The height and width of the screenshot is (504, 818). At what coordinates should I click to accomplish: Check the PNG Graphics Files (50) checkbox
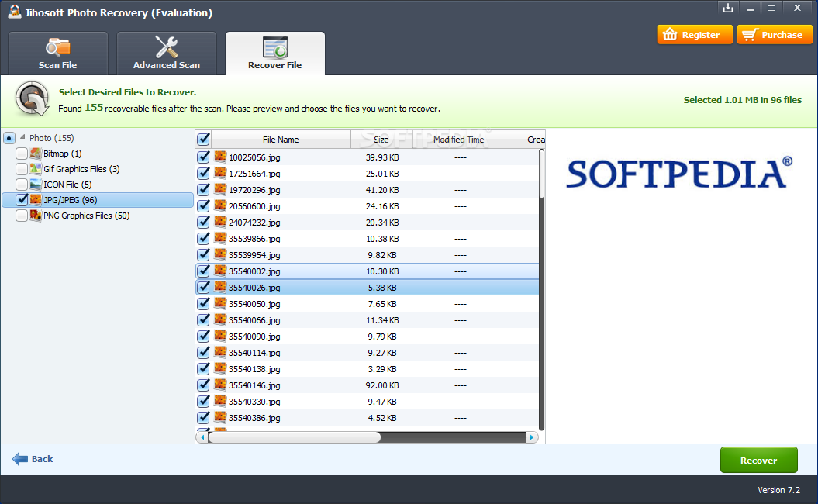[x=22, y=216]
